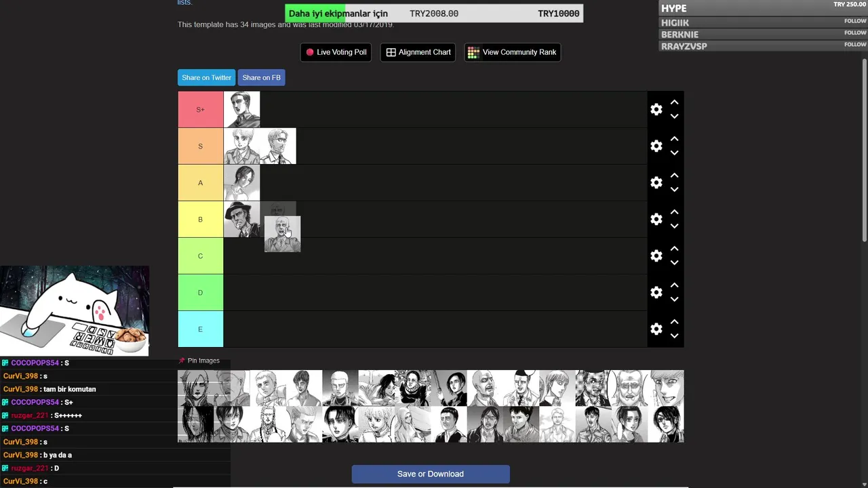
Task: Click Save or Download button
Action: coord(431,474)
